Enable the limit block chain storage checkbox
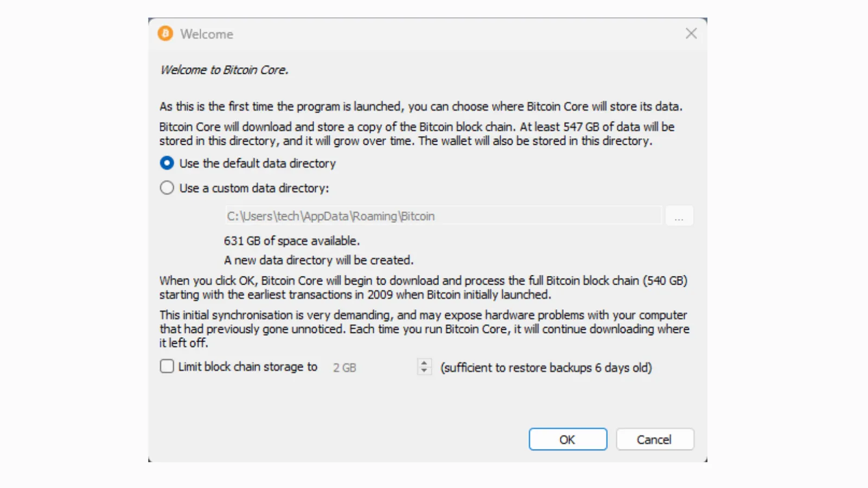This screenshot has width=868, height=488. (x=167, y=367)
